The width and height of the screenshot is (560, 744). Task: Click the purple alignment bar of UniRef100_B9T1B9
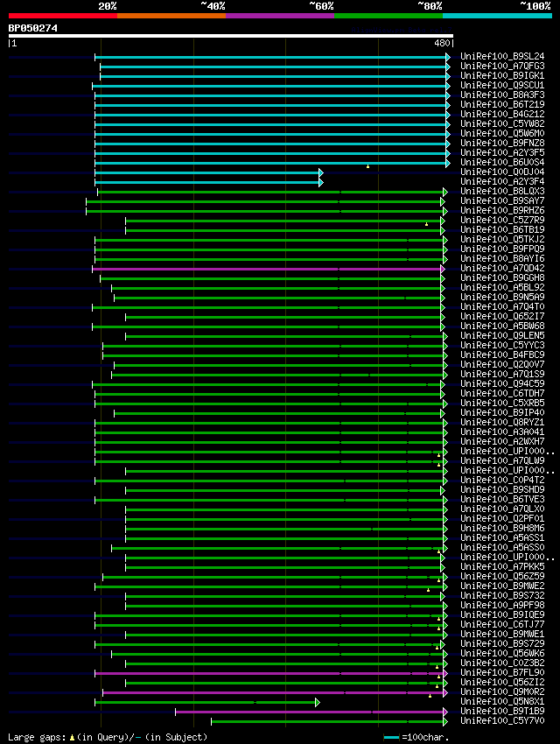309,712
